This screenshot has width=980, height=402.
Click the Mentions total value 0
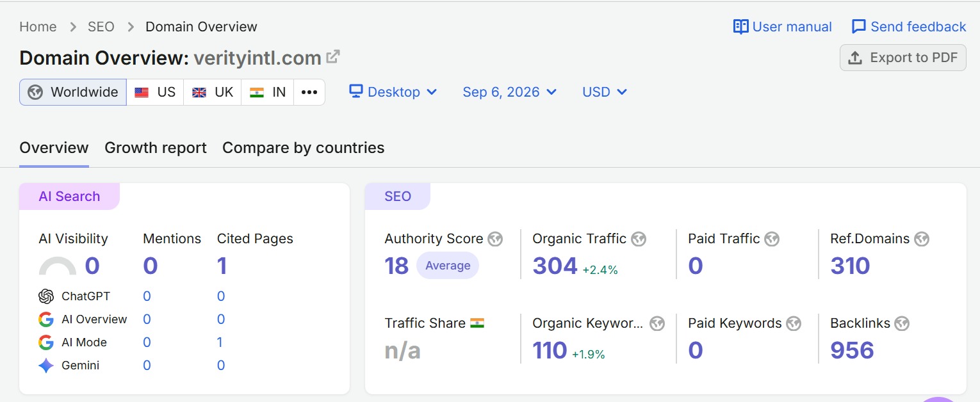click(x=151, y=266)
